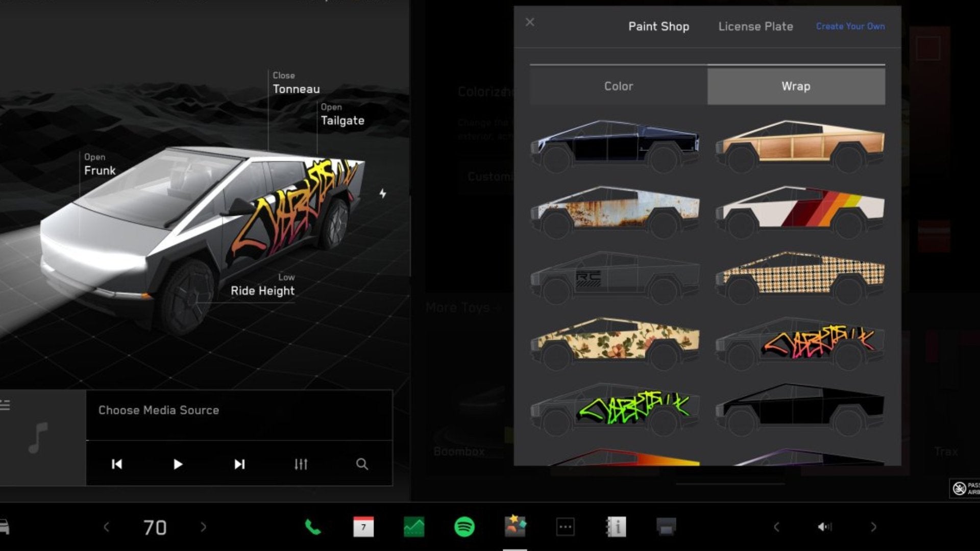Open the Toybox app icon
Screen dimensions: 980x551
tap(515, 527)
